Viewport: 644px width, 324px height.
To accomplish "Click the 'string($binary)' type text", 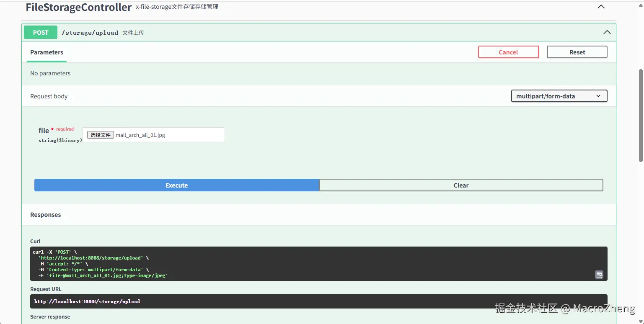I will pos(60,140).
